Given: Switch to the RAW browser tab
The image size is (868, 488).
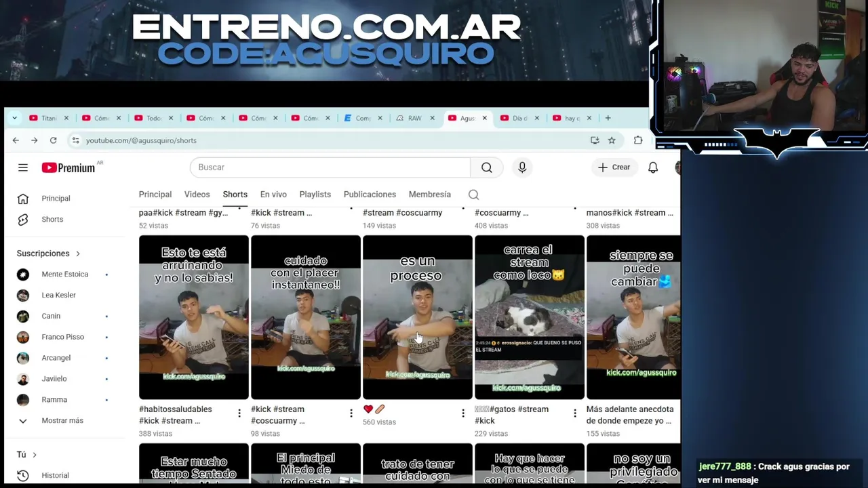Looking at the screenshot, I should [x=414, y=118].
